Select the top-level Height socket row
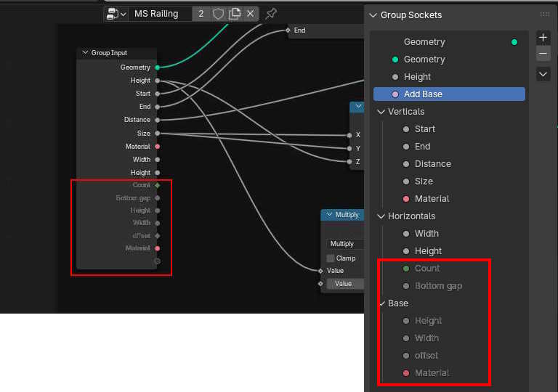This screenshot has height=392, width=558. click(x=449, y=77)
